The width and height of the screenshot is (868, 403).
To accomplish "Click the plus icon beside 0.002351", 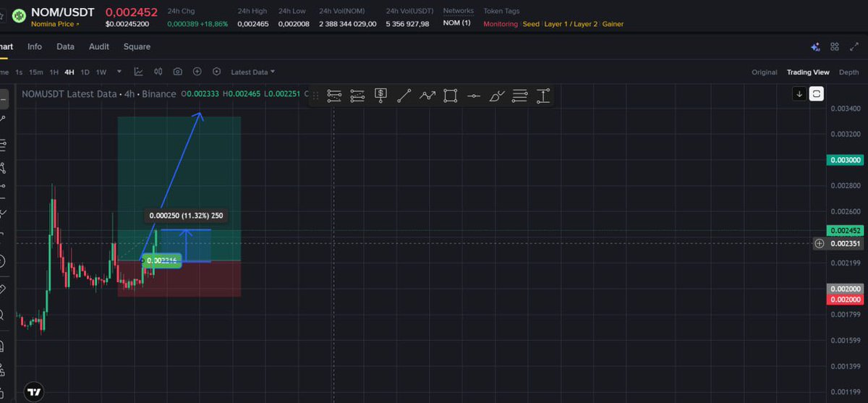I will pos(820,244).
